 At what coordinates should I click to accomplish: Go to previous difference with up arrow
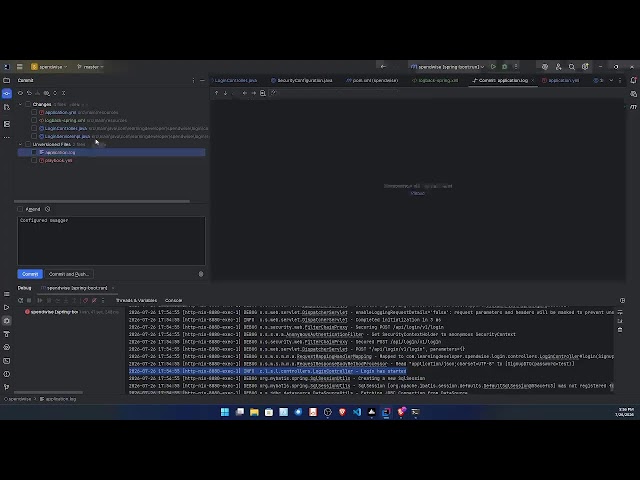click(x=216, y=93)
